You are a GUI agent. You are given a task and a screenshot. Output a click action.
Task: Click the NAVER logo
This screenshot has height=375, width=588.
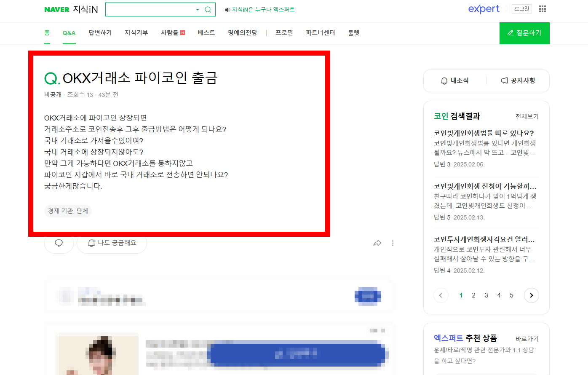click(57, 9)
